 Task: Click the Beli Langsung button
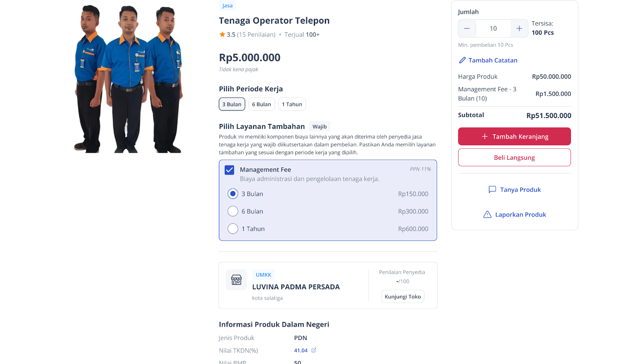(x=514, y=157)
